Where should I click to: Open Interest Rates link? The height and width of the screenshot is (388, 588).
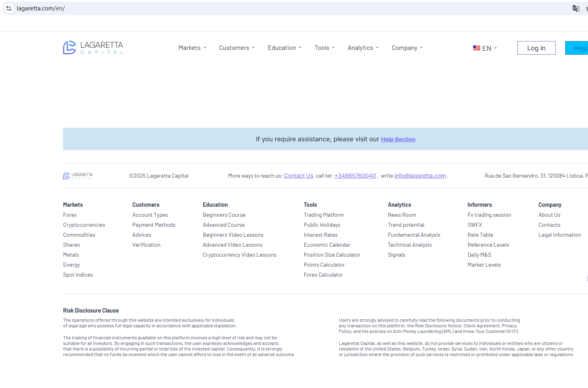click(321, 235)
